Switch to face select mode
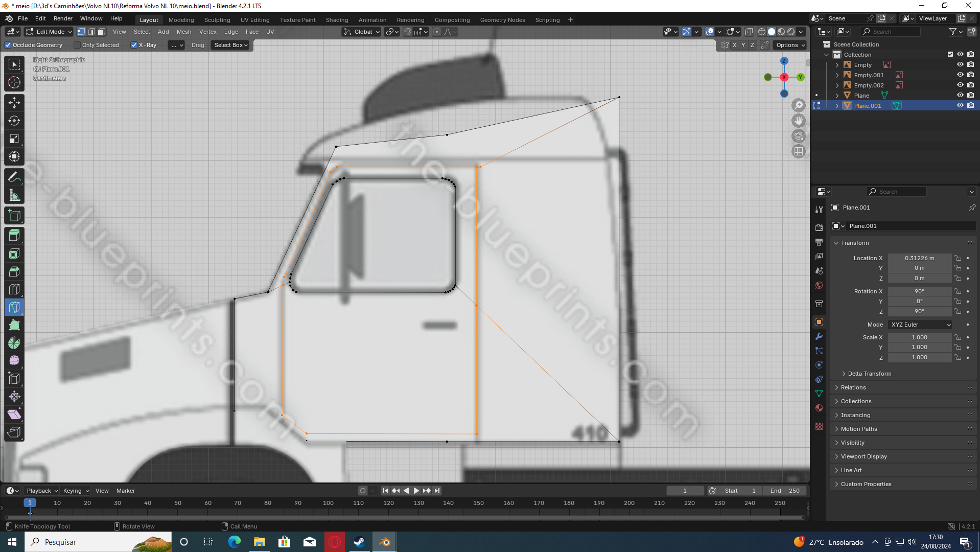Viewport: 980px width, 552px height. click(102, 32)
